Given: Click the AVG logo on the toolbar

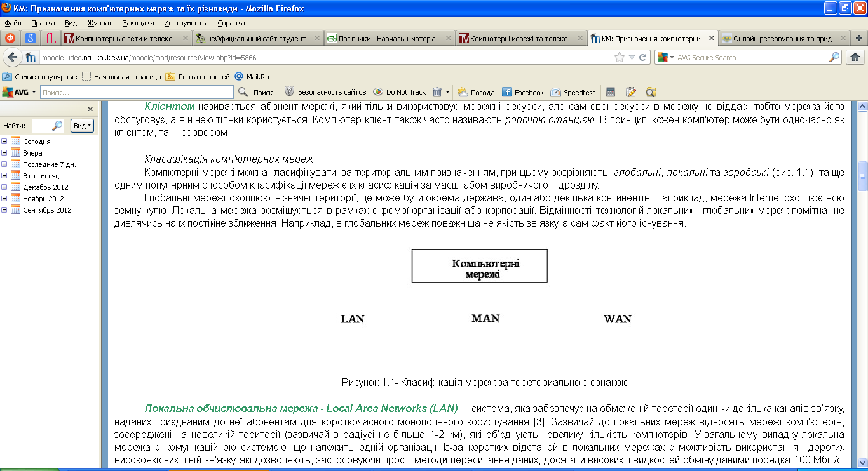Looking at the screenshot, I should tap(15, 92).
